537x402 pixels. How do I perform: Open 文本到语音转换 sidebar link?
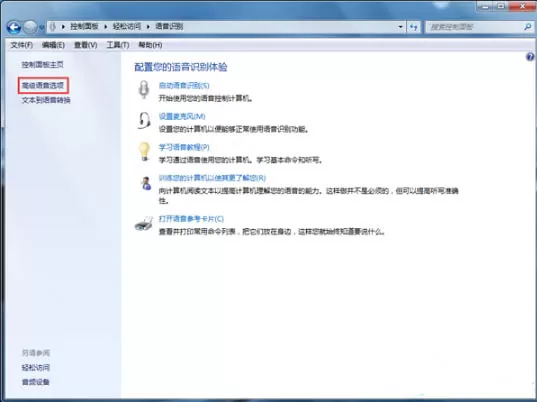(x=46, y=100)
